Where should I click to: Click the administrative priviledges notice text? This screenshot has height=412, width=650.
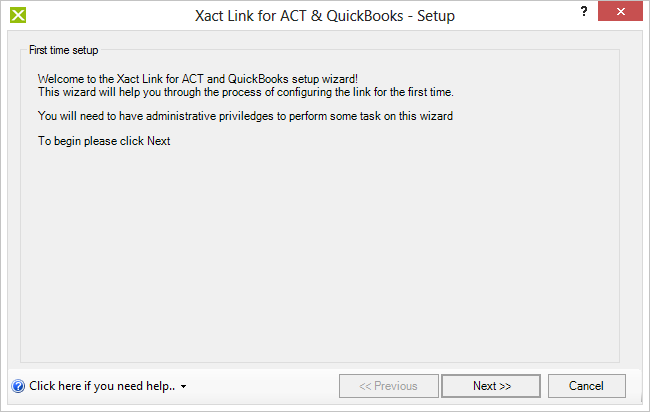tap(245, 116)
